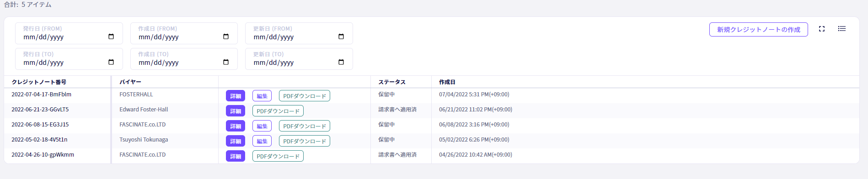Click the 合計: 5 アイテム total label
This screenshot has height=179, width=868.
pos(27,5)
